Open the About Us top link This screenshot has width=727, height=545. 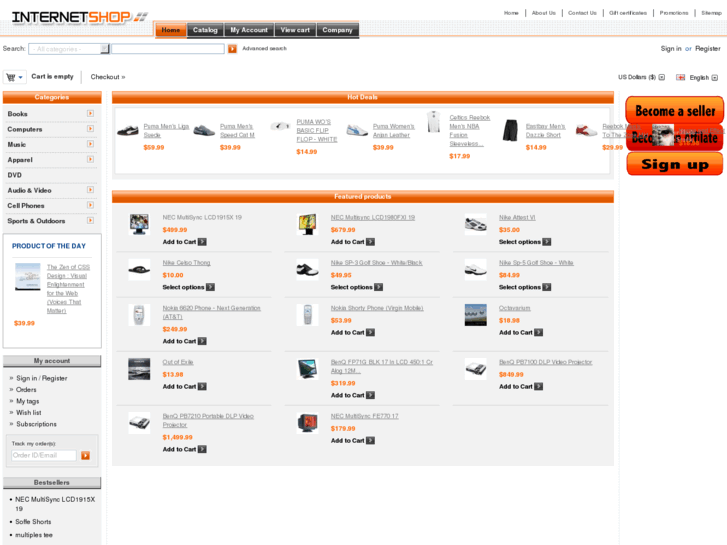pos(543,13)
